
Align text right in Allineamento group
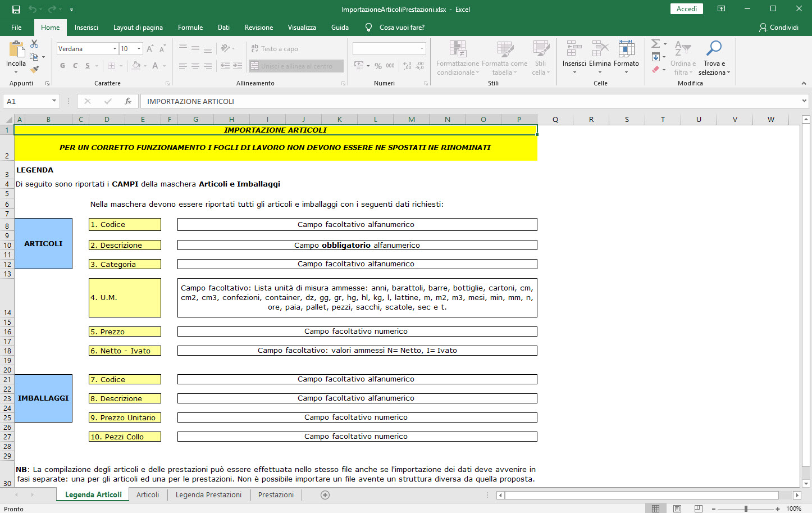pos(208,66)
